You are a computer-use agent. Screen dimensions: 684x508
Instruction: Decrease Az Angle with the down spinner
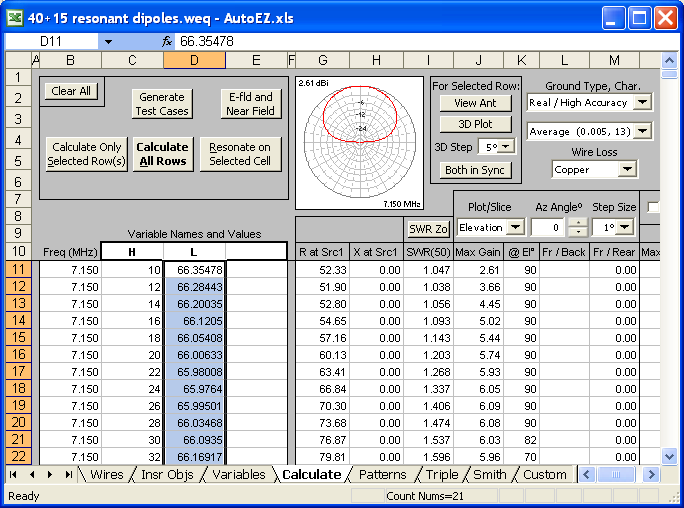[x=577, y=232]
